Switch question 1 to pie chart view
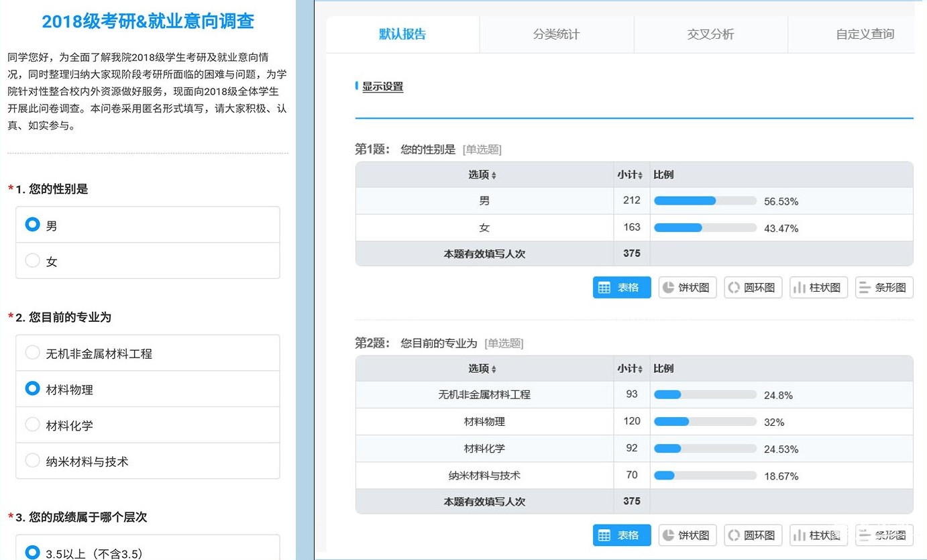 click(688, 288)
